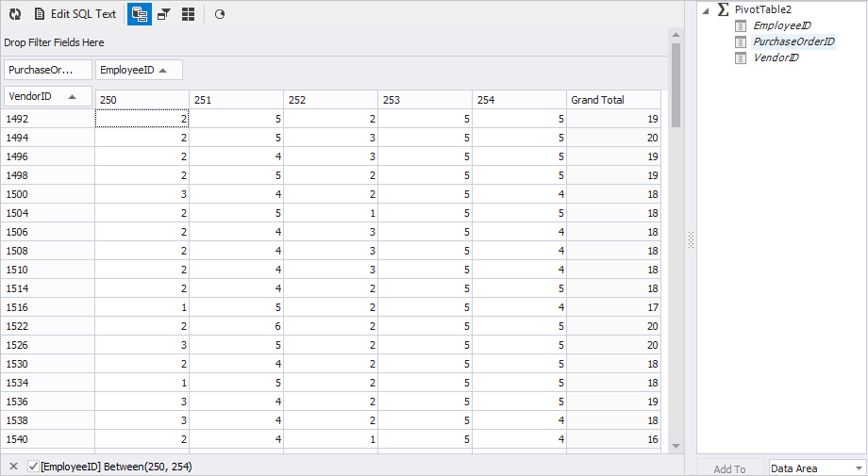Viewport: 868px width, 476px height.
Task: Click the vertical scrollbar down arrow
Action: (676, 446)
